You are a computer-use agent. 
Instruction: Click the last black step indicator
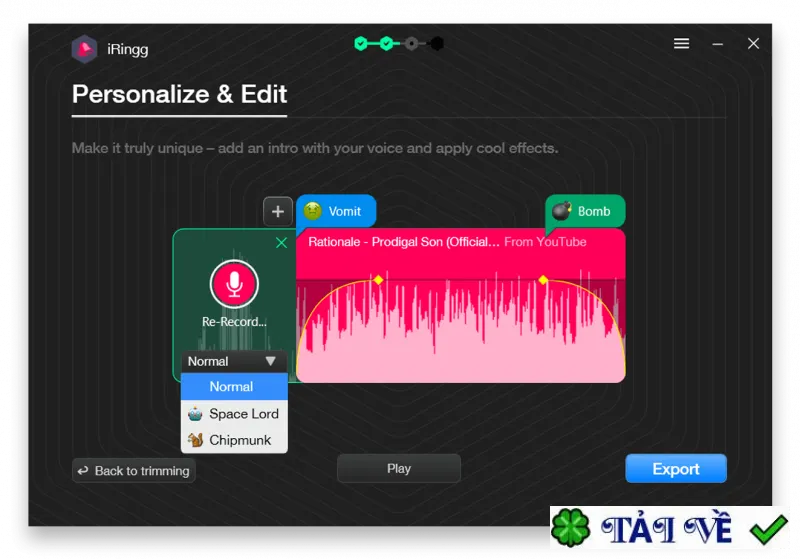[x=437, y=43]
